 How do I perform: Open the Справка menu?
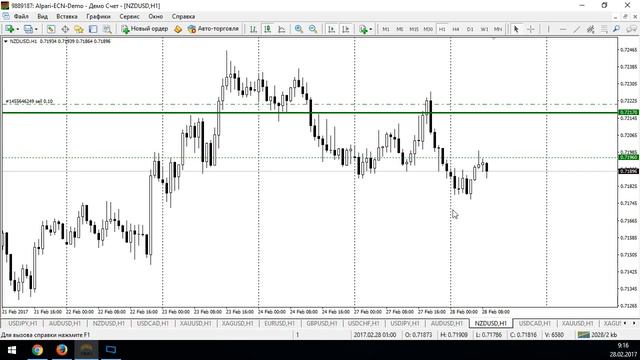pyautogui.click(x=183, y=16)
